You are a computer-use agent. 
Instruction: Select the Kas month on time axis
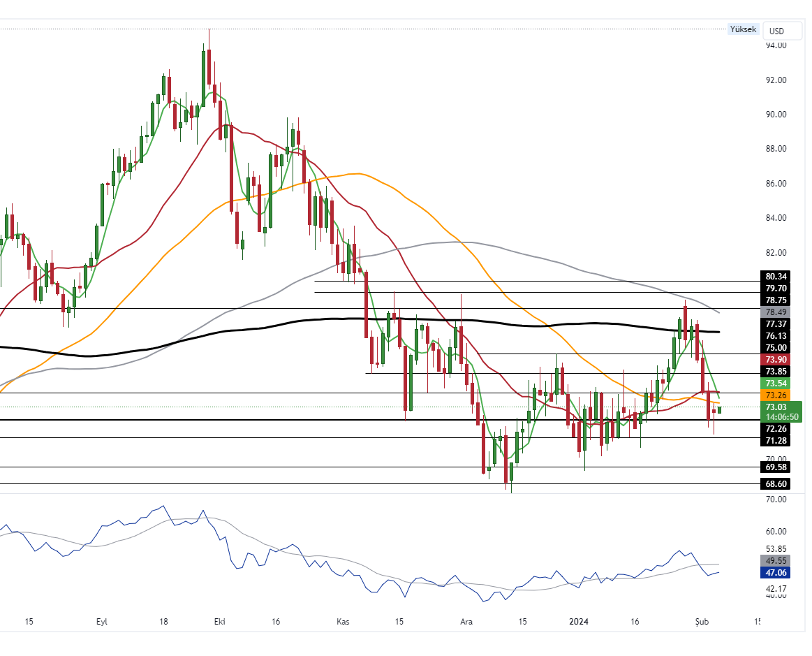coord(342,621)
